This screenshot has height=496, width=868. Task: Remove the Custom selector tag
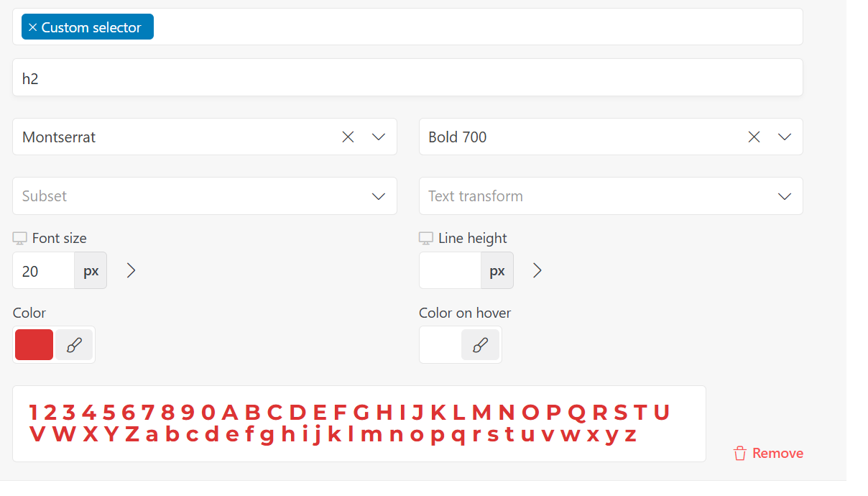32,27
